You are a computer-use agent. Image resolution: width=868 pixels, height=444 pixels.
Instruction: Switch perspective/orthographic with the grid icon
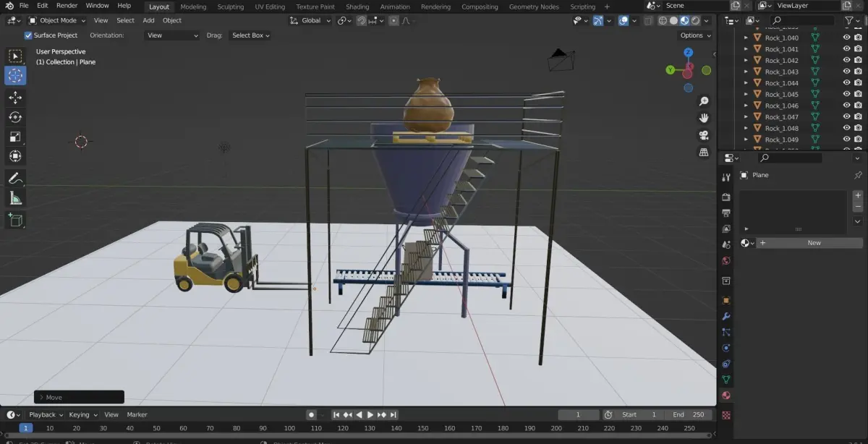tap(703, 152)
